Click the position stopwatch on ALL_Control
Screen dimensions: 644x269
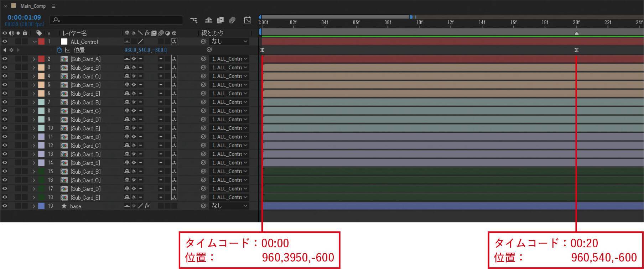[59, 50]
